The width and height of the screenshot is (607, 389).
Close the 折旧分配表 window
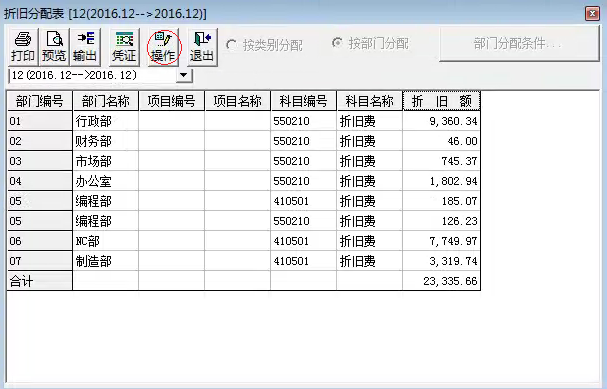coord(592,14)
